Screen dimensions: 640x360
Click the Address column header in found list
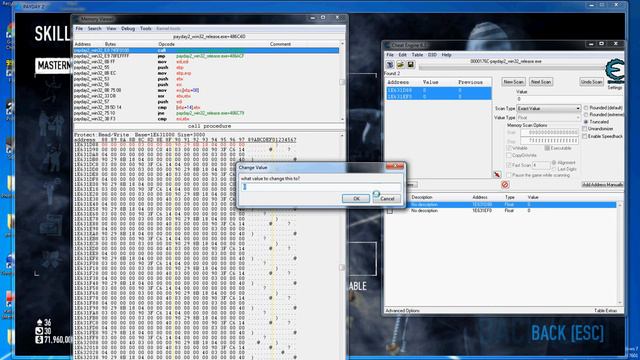(x=398, y=82)
